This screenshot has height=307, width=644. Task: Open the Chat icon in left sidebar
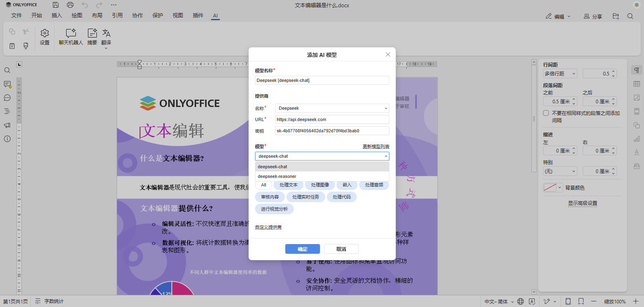click(7, 98)
